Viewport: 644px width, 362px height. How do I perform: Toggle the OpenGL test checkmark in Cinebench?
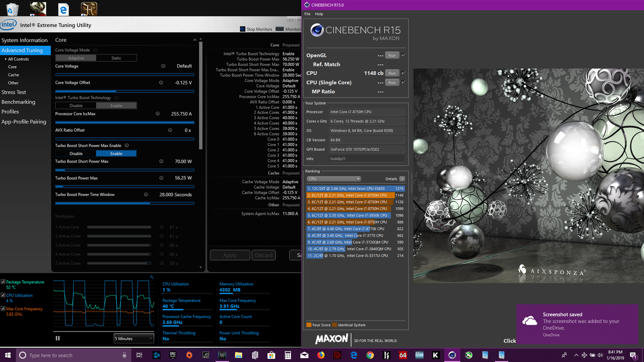pos(404,55)
